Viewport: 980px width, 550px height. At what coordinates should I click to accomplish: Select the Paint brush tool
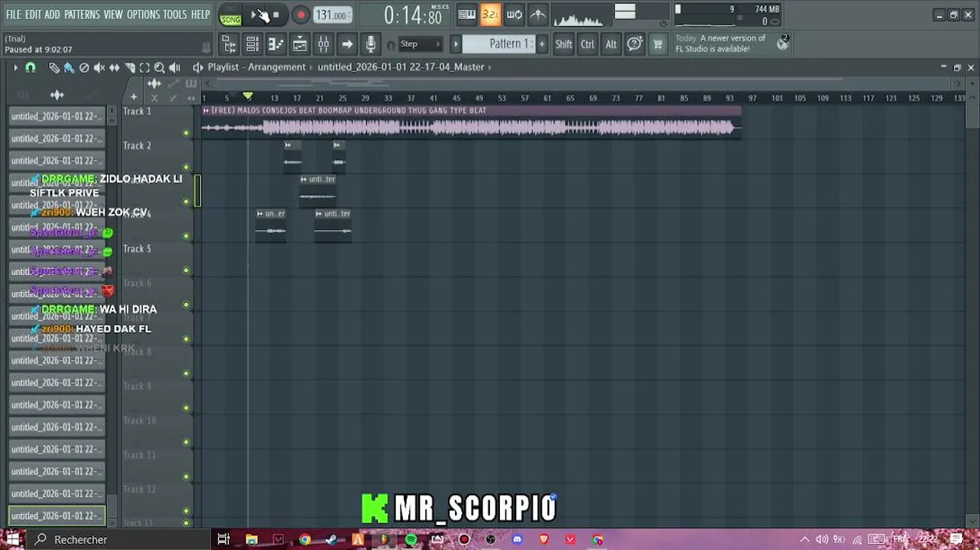(69, 68)
